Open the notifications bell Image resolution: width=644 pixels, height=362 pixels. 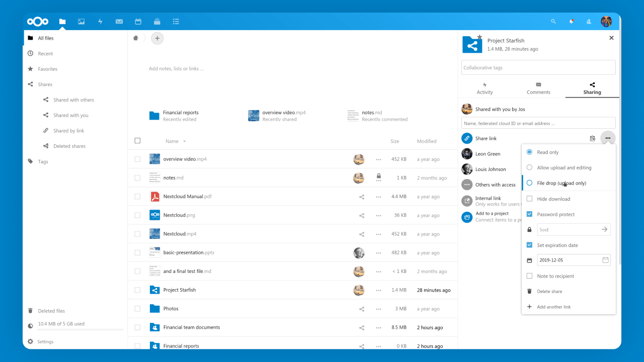click(572, 22)
